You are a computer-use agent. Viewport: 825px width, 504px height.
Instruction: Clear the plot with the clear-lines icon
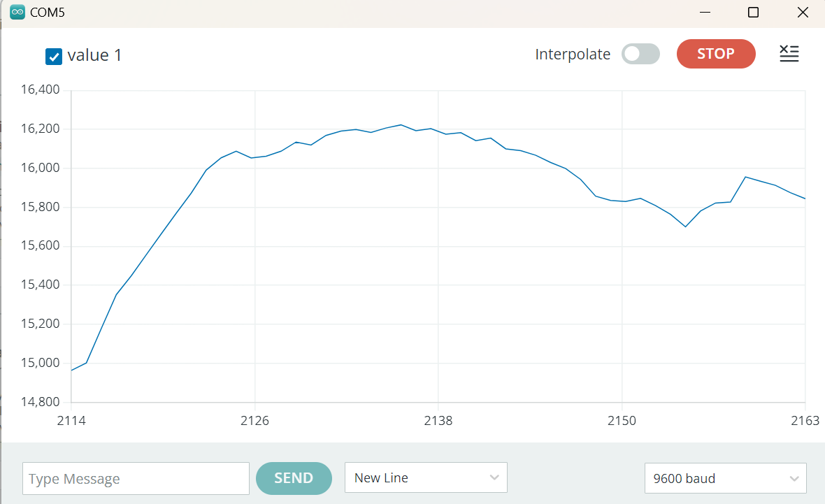pos(789,54)
